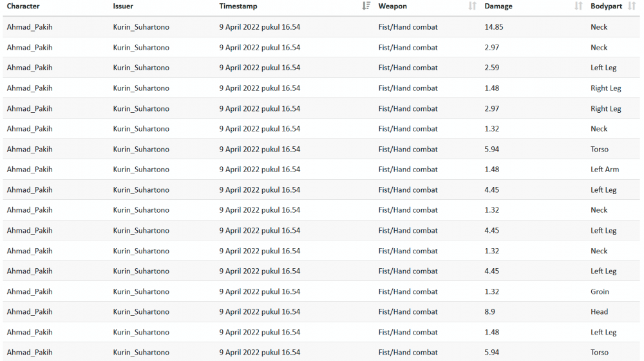Select the Character column header

pyautogui.click(x=23, y=6)
